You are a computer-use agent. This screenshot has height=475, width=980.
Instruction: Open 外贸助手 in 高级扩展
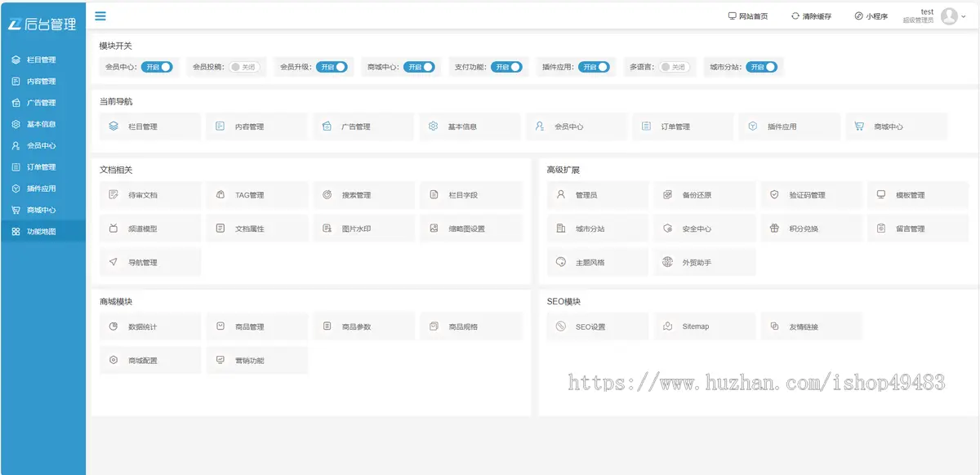click(x=705, y=262)
